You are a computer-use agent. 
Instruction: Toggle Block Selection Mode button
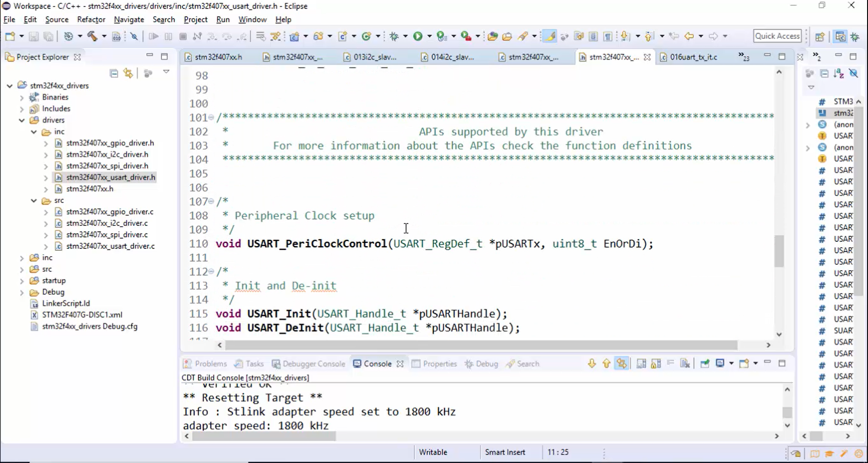593,36
